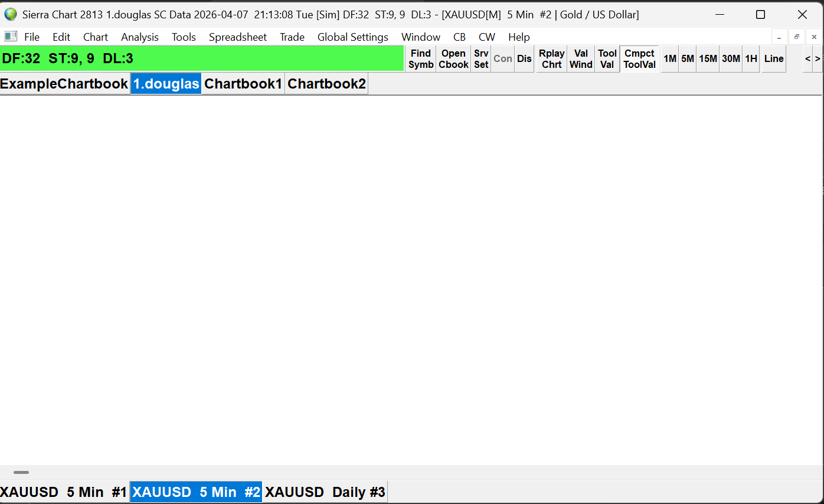Open the XAUUSD 5 Min #1 chart tab

click(x=64, y=492)
